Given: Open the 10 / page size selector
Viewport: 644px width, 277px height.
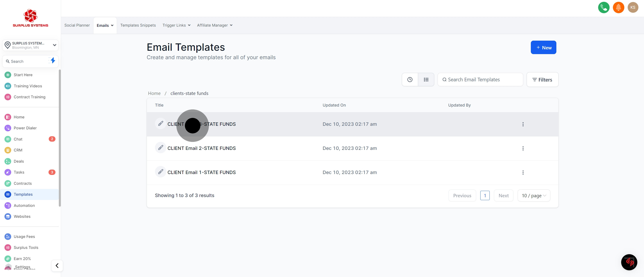Looking at the screenshot, I should (x=534, y=195).
